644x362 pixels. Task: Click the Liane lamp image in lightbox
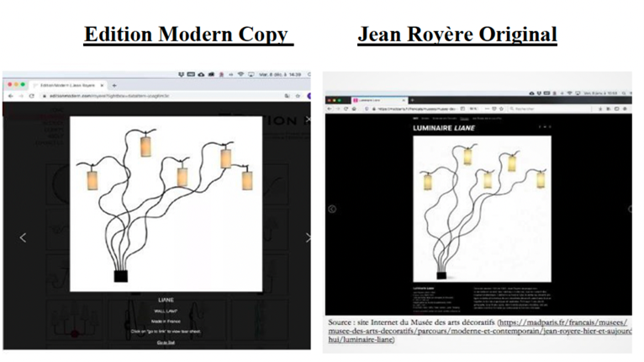(166, 204)
